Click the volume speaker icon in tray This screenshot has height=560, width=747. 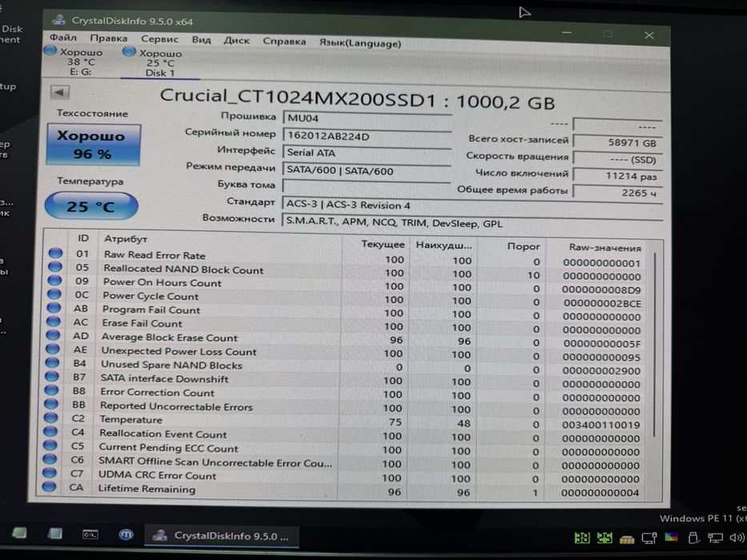737,538
